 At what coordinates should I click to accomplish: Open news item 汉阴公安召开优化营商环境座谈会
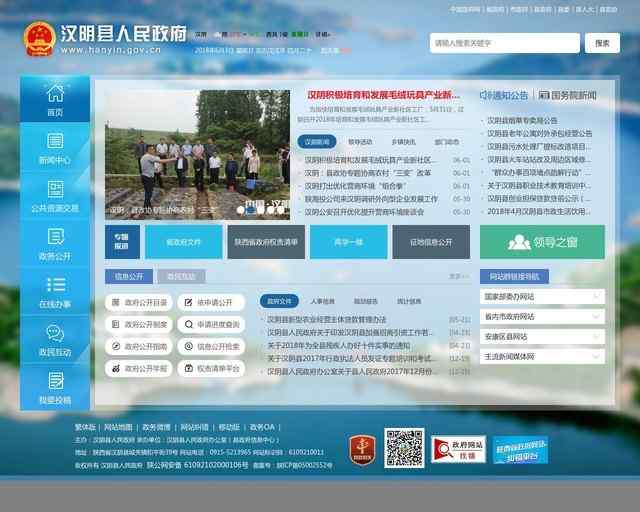pos(364,212)
